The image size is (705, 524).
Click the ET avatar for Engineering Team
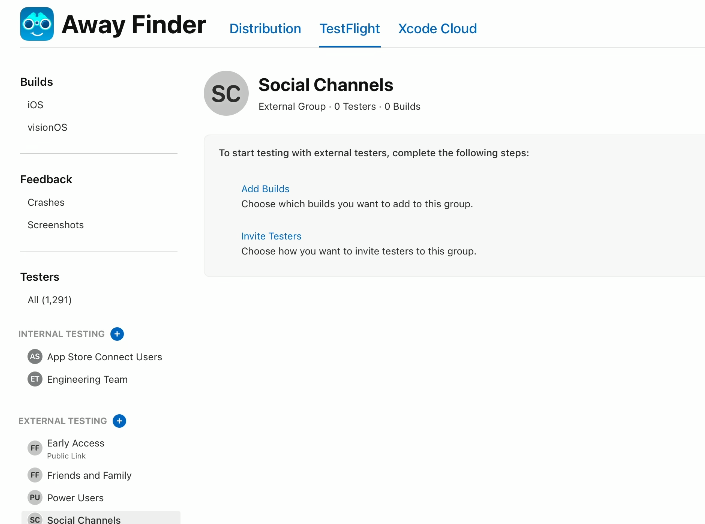pyautogui.click(x=35, y=379)
